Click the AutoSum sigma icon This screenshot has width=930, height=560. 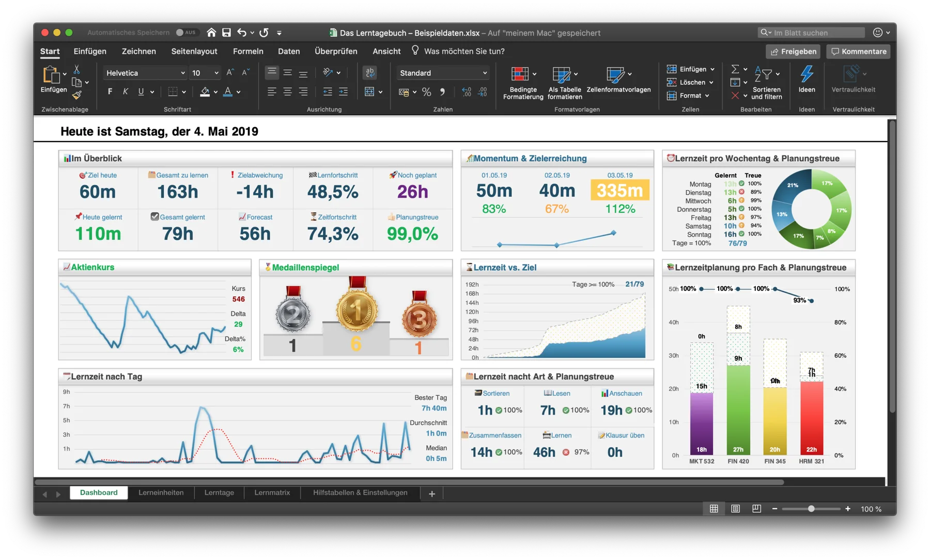point(735,69)
